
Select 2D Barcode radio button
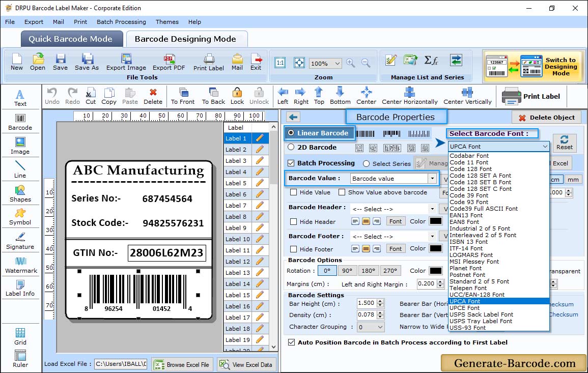pyautogui.click(x=291, y=147)
